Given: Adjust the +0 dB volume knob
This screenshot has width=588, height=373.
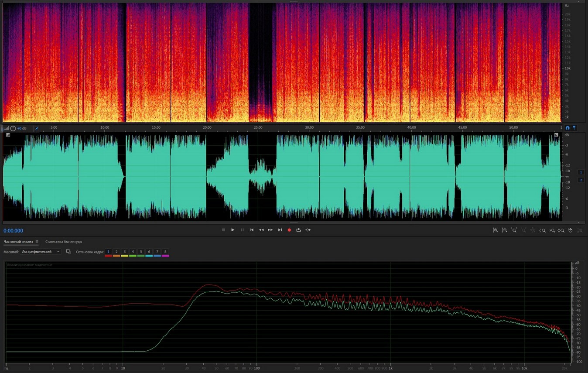Looking at the screenshot, I should click(x=13, y=128).
